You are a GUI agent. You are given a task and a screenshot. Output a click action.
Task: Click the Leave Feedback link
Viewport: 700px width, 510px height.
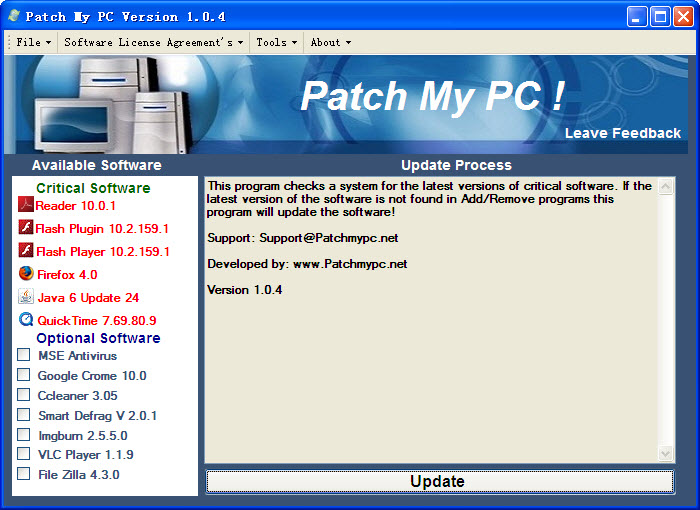(623, 133)
